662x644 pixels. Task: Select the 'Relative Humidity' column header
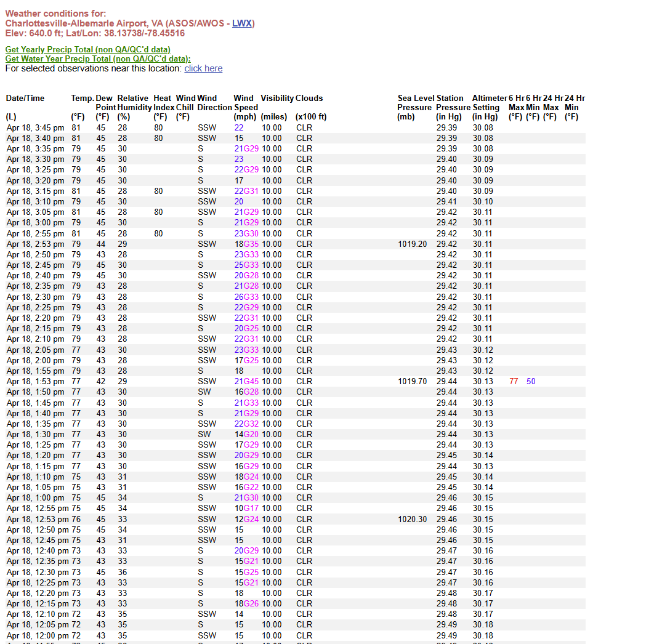point(134,103)
